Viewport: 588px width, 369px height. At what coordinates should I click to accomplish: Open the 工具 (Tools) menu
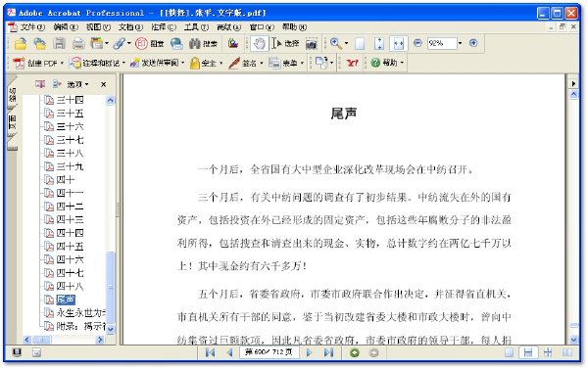coord(196,27)
